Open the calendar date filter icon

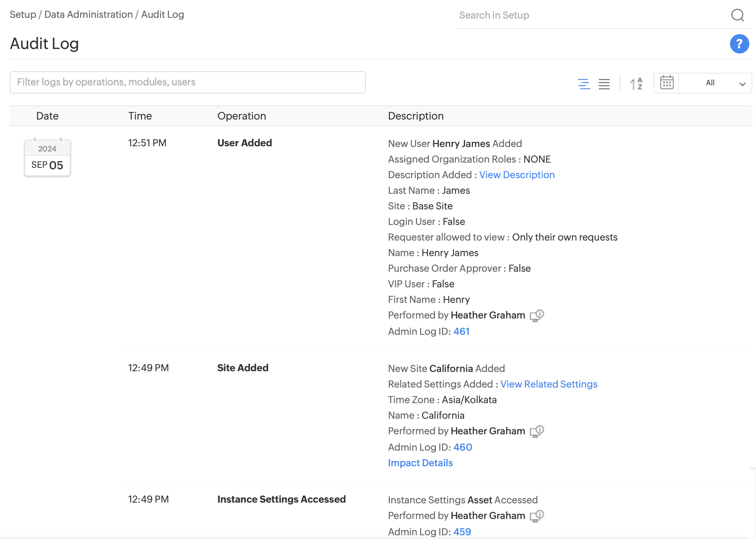(667, 83)
